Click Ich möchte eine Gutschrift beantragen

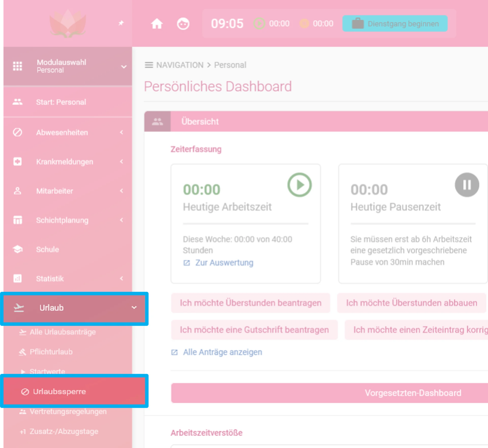pyautogui.click(x=254, y=330)
